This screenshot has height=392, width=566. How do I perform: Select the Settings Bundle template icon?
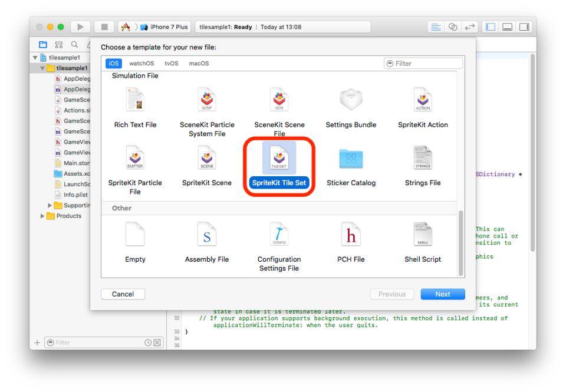[351, 100]
